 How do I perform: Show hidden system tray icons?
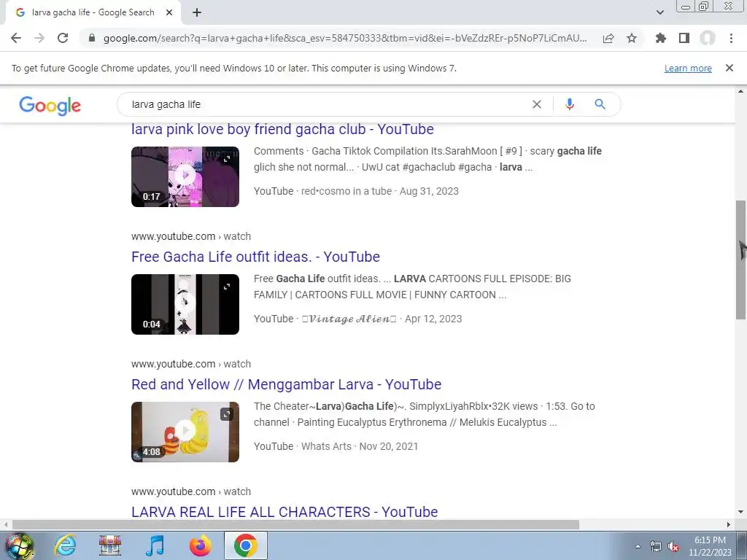tap(638, 546)
